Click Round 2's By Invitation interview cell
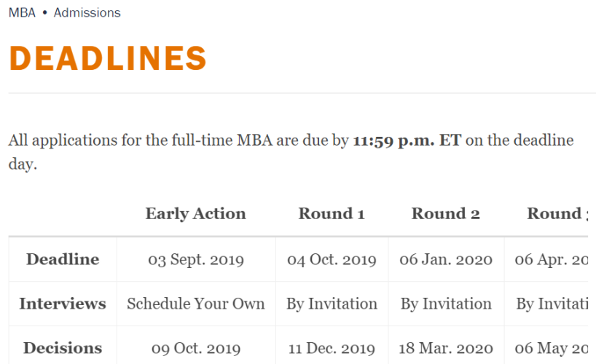This screenshot has height=364, width=596. [446, 304]
